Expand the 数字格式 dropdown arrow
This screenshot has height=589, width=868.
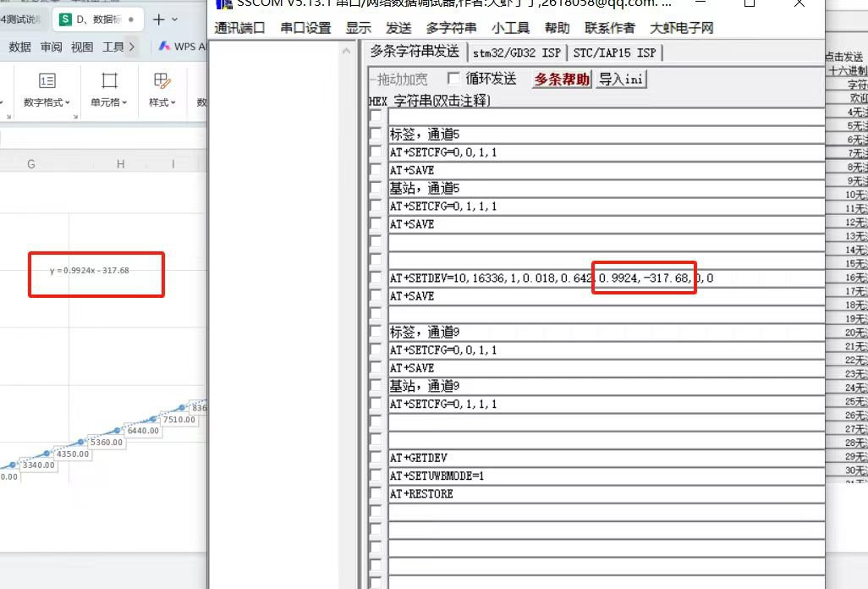click(67, 103)
